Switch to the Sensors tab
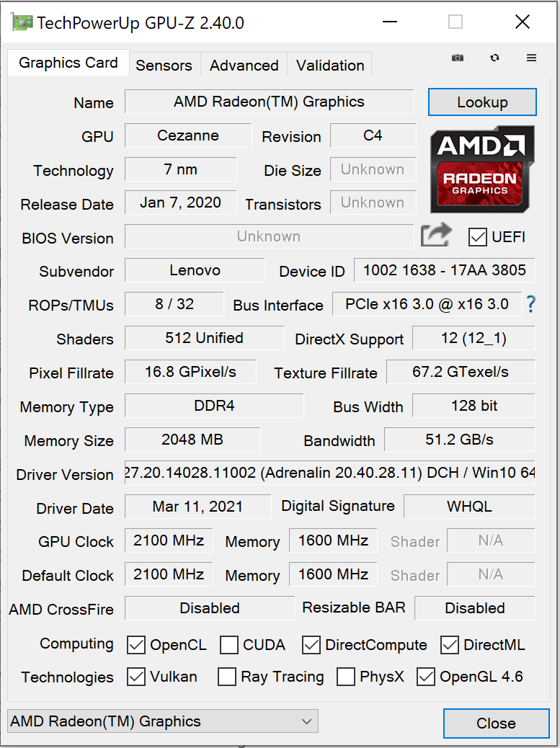Image resolution: width=560 pixels, height=748 pixels. coord(164,65)
